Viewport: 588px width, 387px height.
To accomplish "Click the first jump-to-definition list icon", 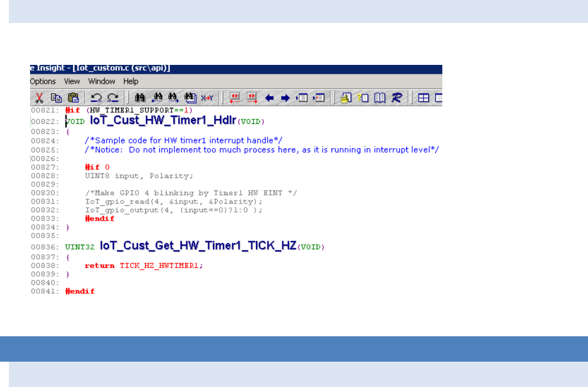I will coord(302,98).
